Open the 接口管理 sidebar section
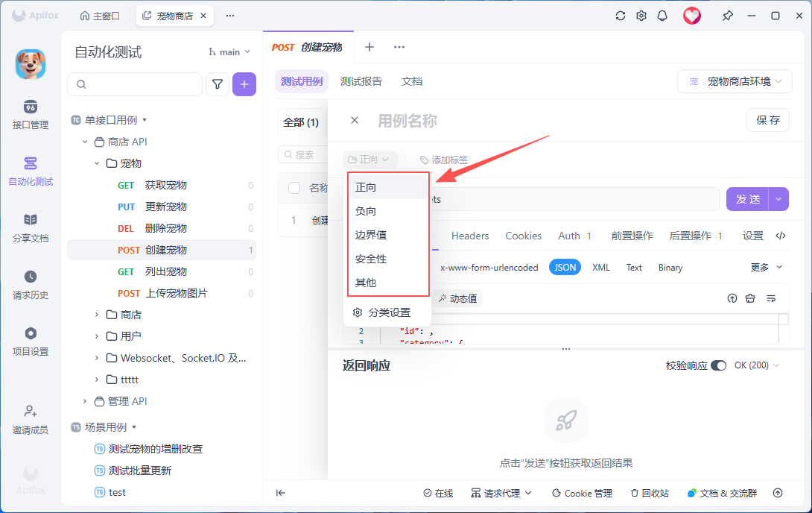The height and width of the screenshot is (513, 812). point(30,115)
